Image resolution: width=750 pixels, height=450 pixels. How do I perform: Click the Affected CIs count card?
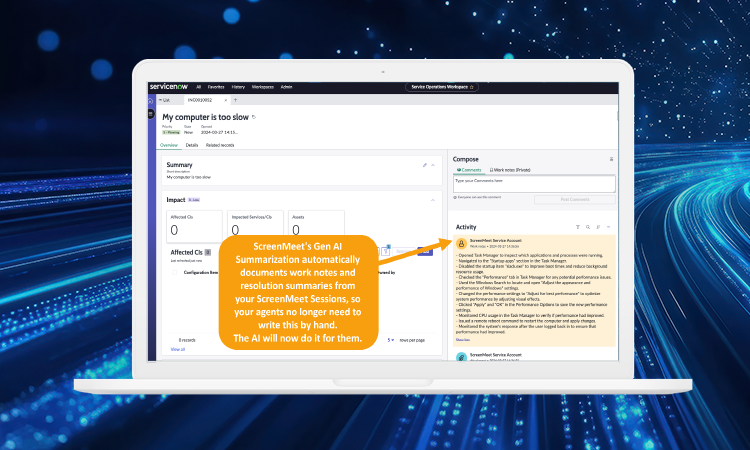click(194, 226)
